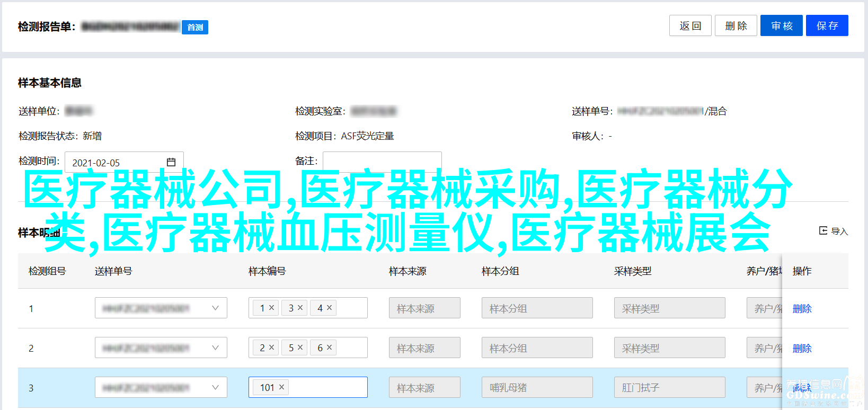Click the calendar icon in the 检测时间 field
The image size is (868, 410).
click(171, 162)
